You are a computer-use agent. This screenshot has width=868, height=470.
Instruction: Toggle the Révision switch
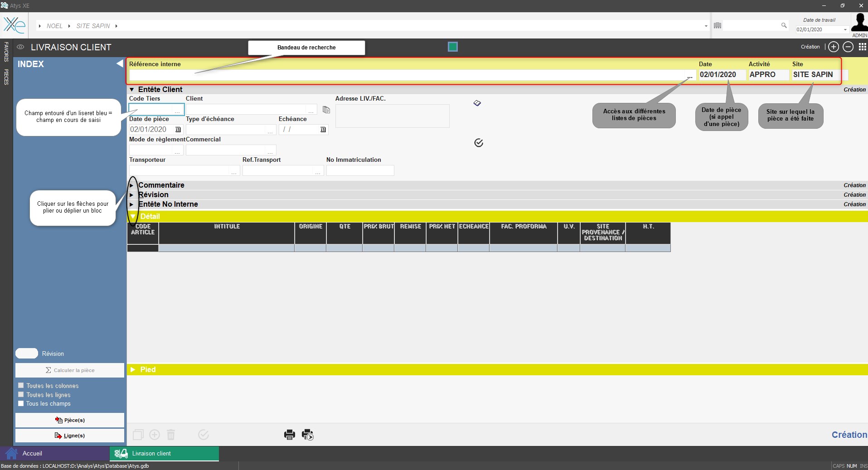[27, 354]
